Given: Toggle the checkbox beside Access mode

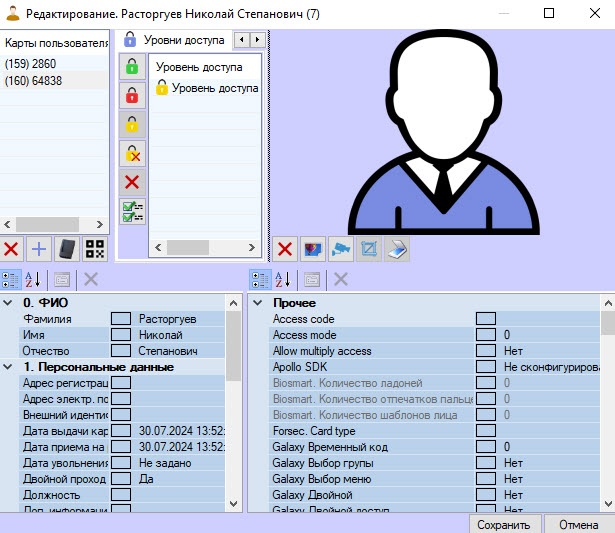Looking at the screenshot, I should (x=486, y=335).
